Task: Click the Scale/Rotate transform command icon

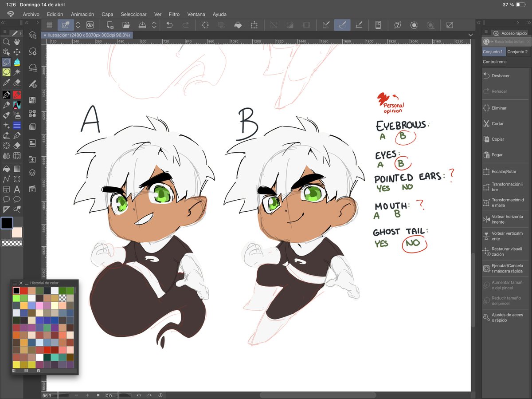Action: (254, 25)
